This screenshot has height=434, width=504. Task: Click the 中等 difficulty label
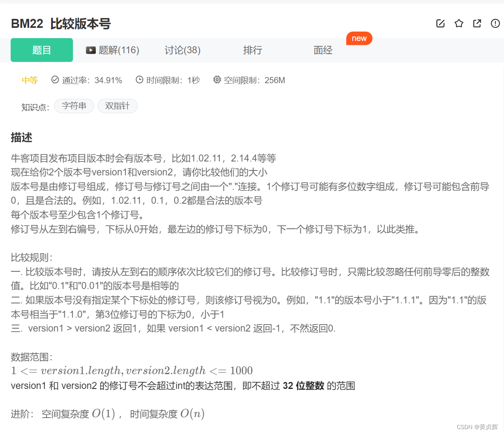tap(29, 80)
